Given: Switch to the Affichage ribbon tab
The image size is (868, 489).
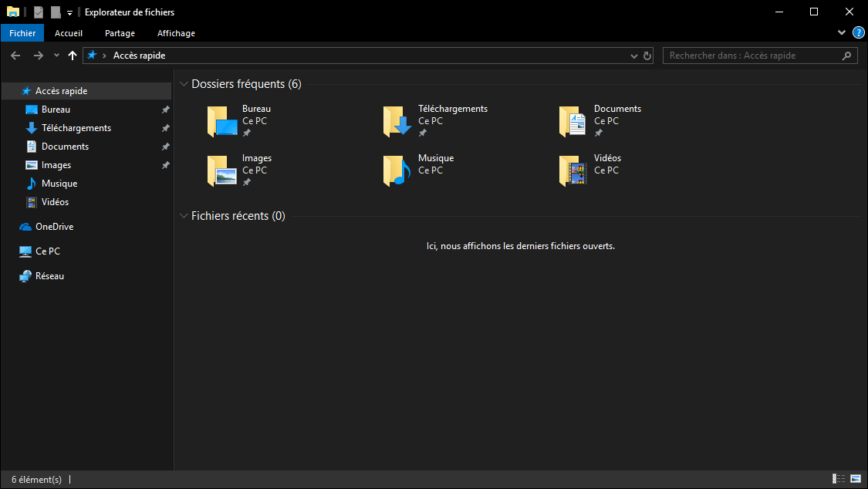Looking at the screenshot, I should tap(176, 33).
